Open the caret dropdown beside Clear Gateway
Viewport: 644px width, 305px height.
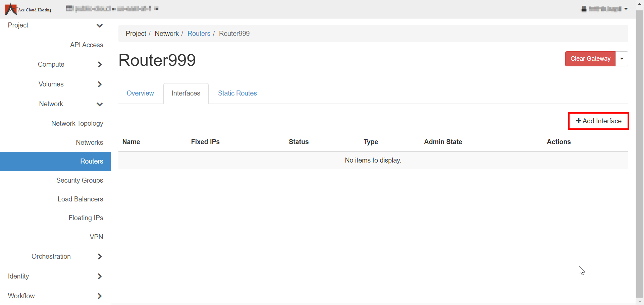pyautogui.click(x=622, y=59)
